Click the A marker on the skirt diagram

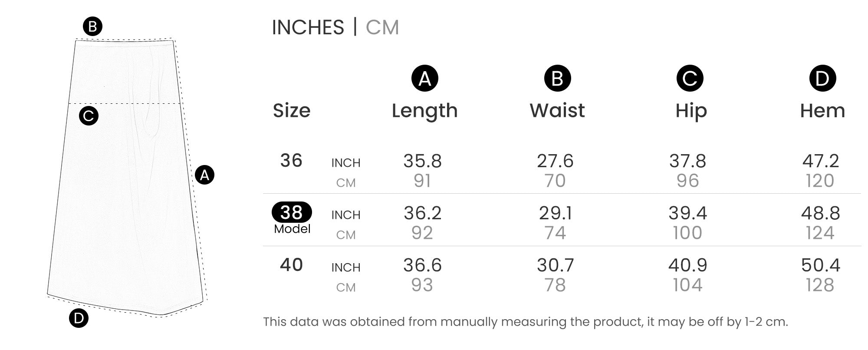[204, 175]
